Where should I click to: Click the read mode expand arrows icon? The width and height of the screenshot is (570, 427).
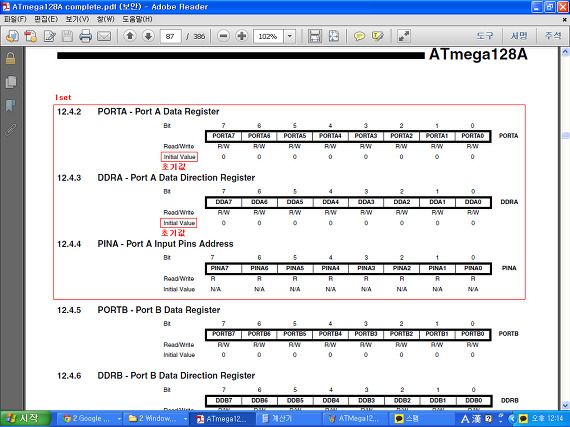pyautogui.click(x=404, y=36)
